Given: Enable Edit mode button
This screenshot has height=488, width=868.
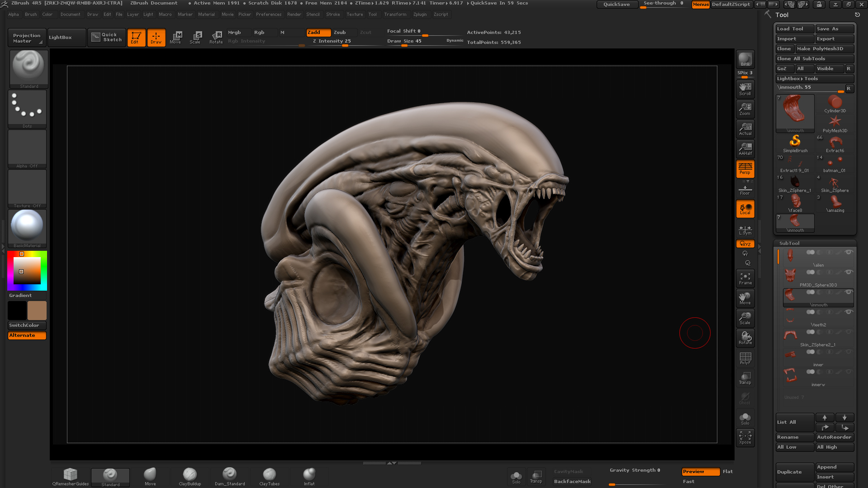Looking at the screenshot, I should pos(136,38).
